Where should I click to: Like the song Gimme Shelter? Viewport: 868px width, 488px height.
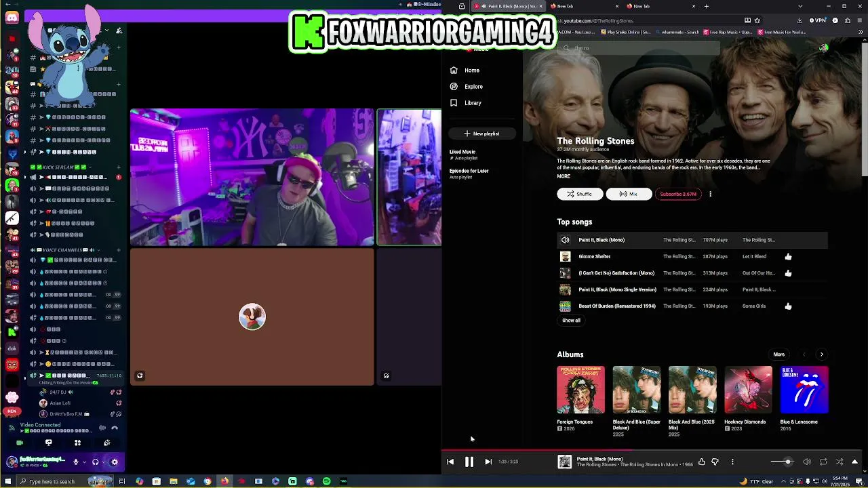tap(788, 257)
